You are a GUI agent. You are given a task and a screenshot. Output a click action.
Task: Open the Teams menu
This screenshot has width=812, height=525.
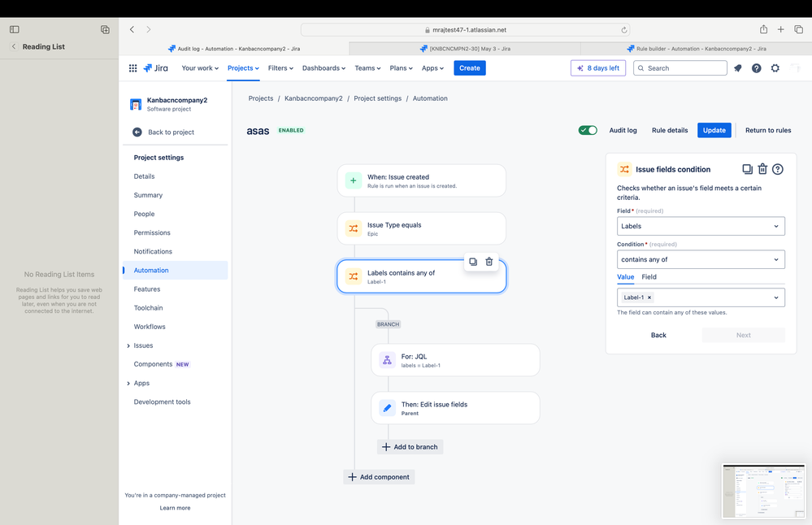pos(367,67)
